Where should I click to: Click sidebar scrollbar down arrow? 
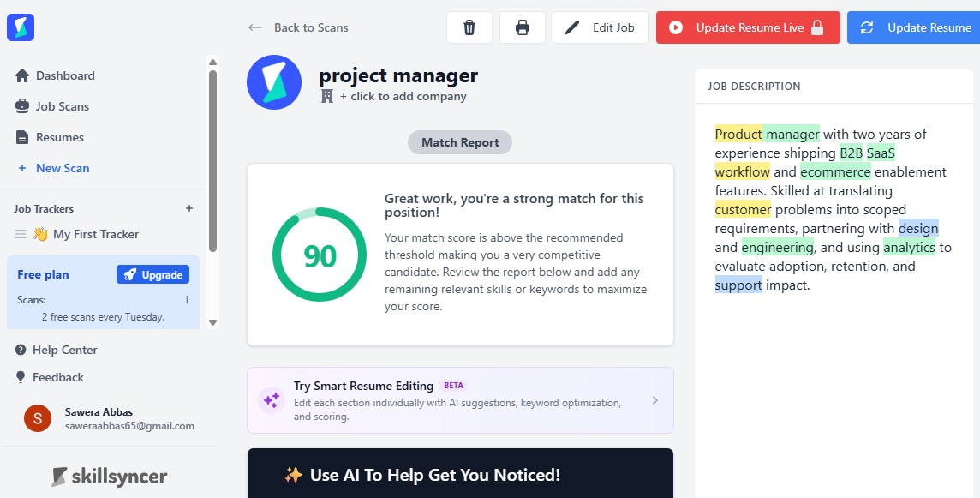coord(212,323)
